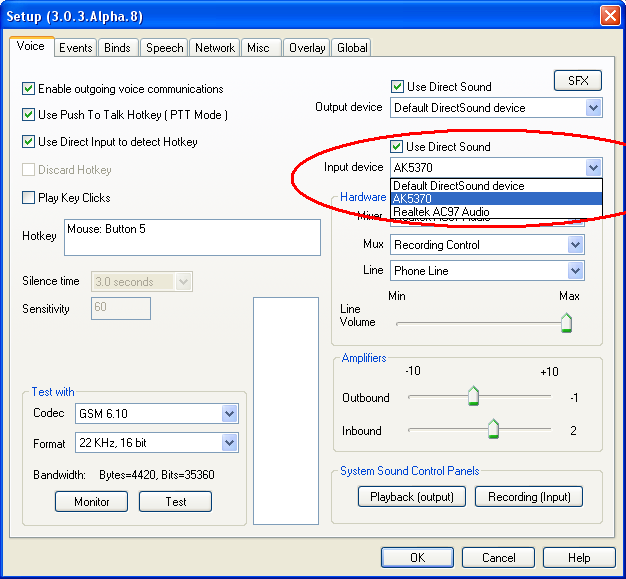
Task: Click the Outbound amplifier slider thumb
Action: [x=473, y=397]
